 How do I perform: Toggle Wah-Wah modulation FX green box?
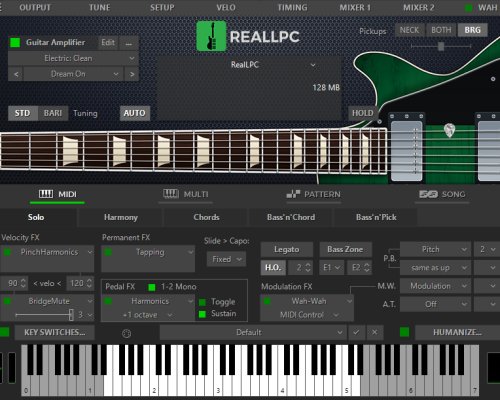coord(267,301)
